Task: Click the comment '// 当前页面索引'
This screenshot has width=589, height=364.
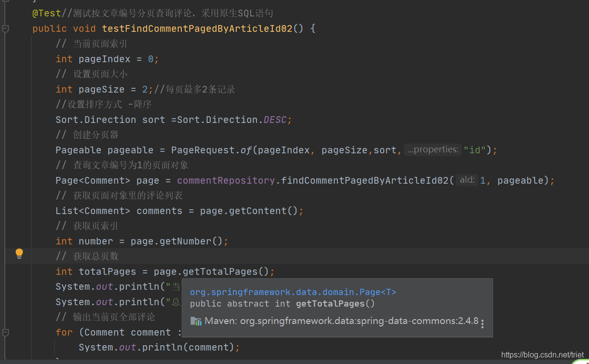Action: tap(92, 44)
